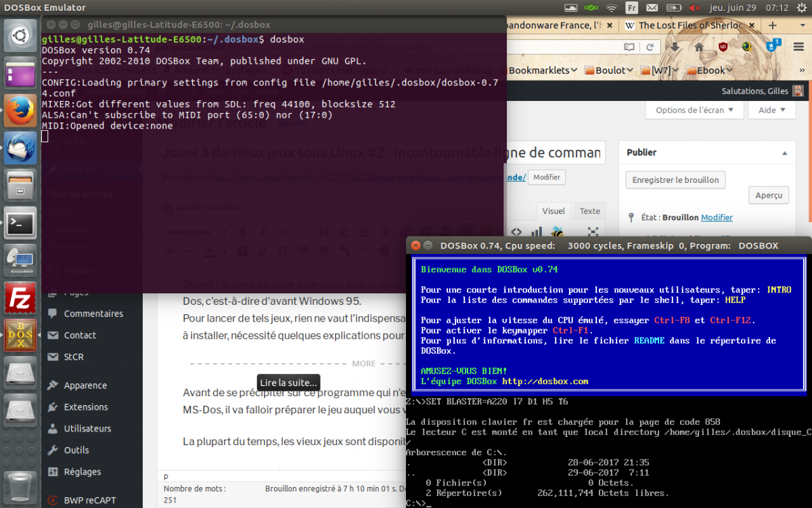Toggle Firefox reader view icon

click(630, 47)
